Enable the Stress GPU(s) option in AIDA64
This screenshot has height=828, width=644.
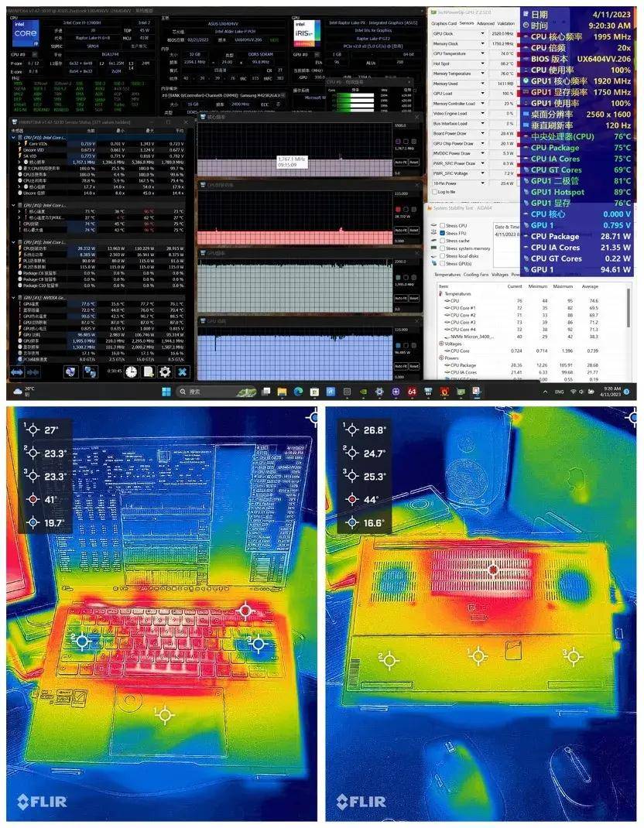coord(443,263)
